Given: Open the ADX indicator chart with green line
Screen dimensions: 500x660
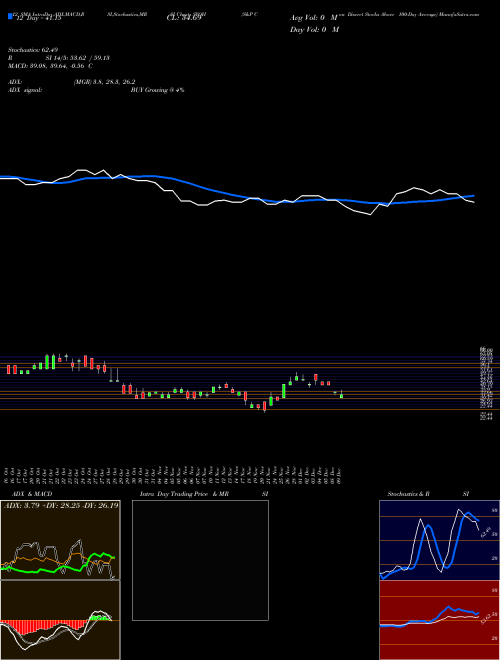Looking at the screenshot, I should (60, 540).
